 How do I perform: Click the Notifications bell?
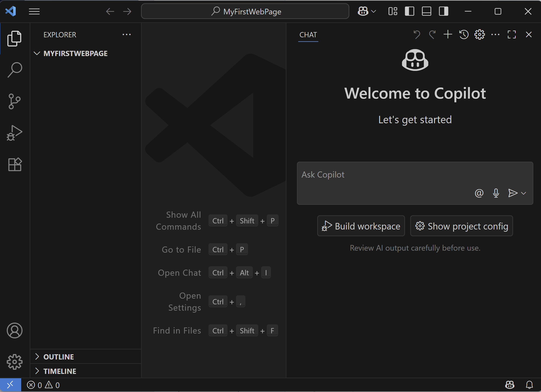pyautogui.click(x=530, y=385)
